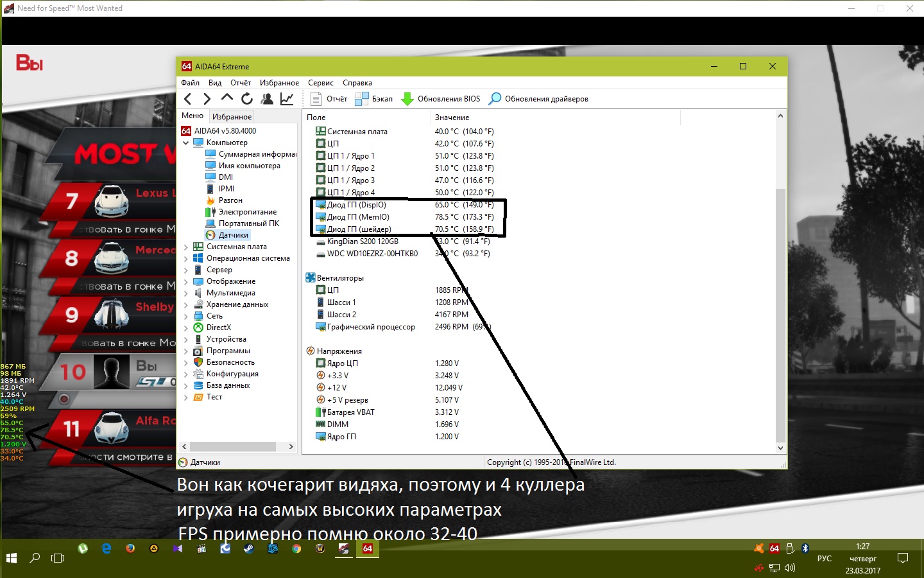Click the sensor list scroll-down arrow
This screenshot has height=578, width=924.
pyautogui.click(x=780, y=448)
